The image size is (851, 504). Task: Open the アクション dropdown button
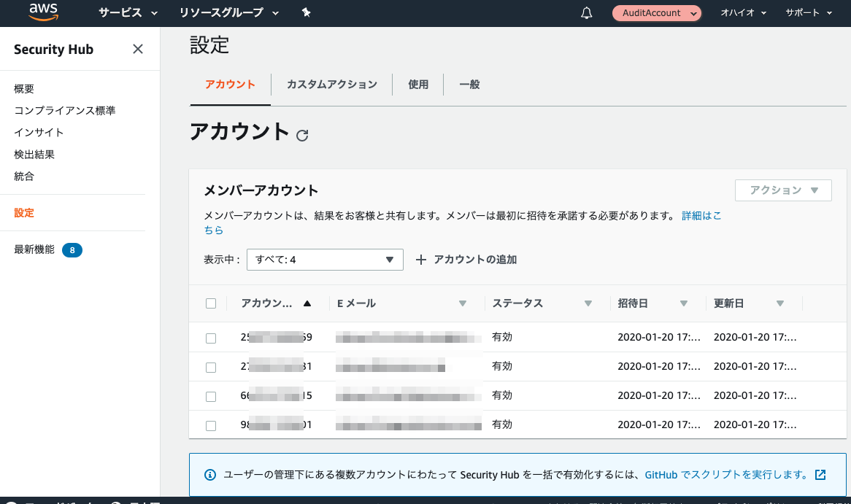pos(783,190)
